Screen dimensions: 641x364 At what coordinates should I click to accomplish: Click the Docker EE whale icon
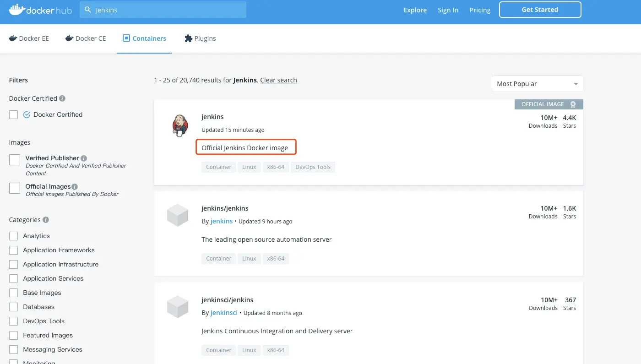click(13, 38)
